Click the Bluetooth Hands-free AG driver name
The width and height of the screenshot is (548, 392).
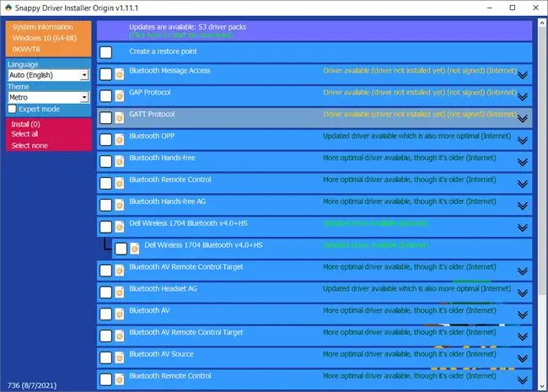(168, 201)
